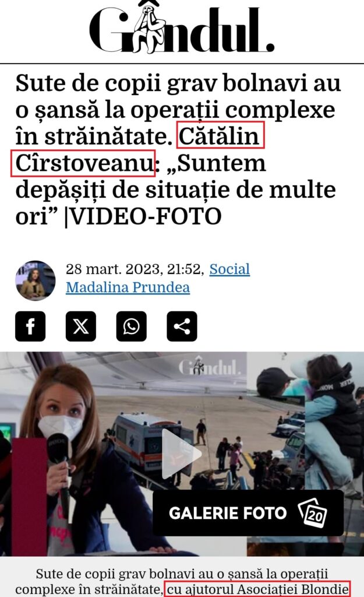Share the article via WhatsApp
Image resolution: width=364 pixels, height=597 pixels.
131,326
